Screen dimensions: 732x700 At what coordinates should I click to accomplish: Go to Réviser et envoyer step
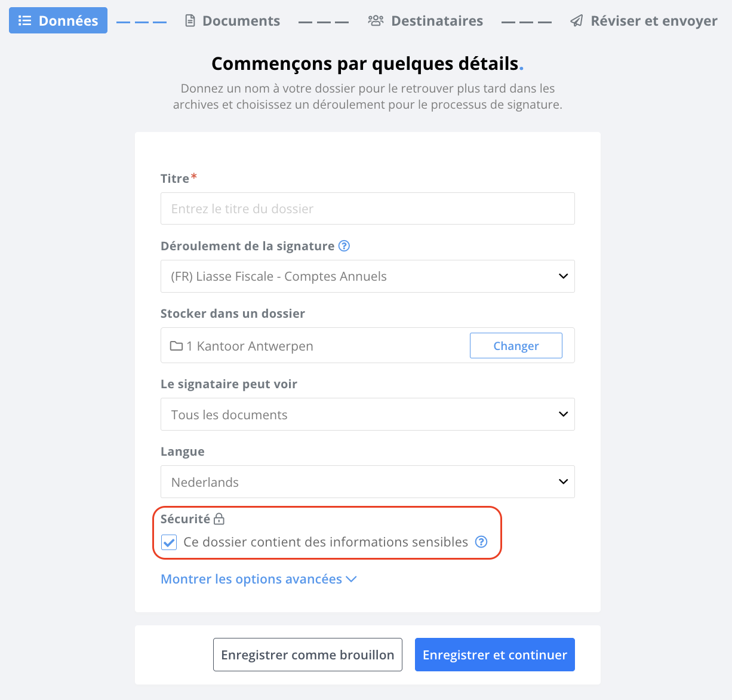click(644, 21)
